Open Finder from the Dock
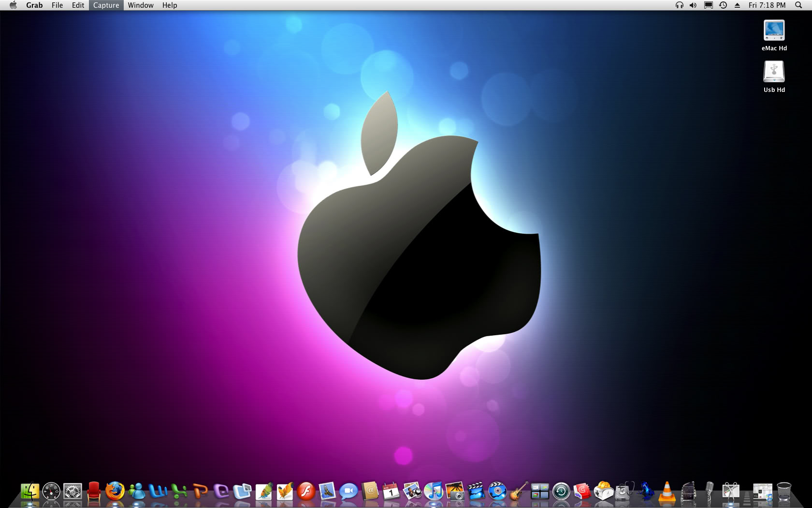 tap(30, 492)
